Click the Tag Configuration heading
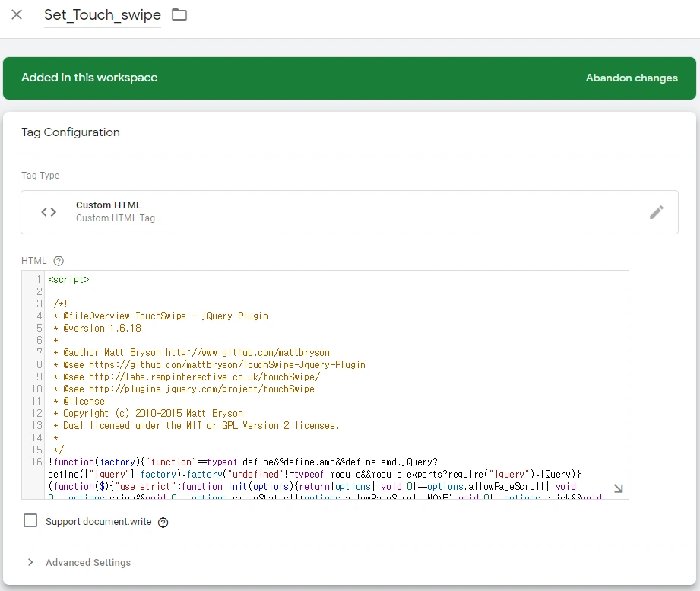700x591 pixels. click(71, 132)
